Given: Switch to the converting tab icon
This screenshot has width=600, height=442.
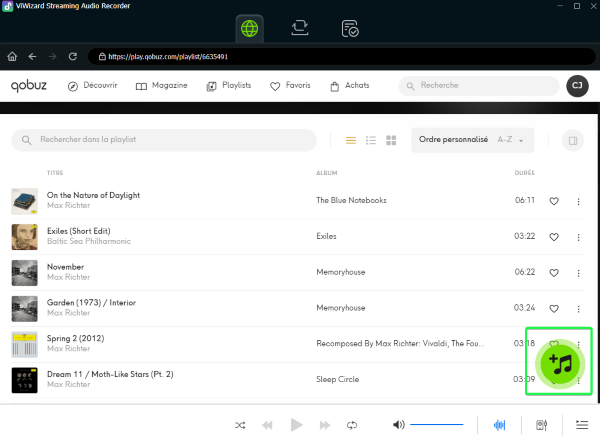Looking at the screenshot, I should 300,28.
